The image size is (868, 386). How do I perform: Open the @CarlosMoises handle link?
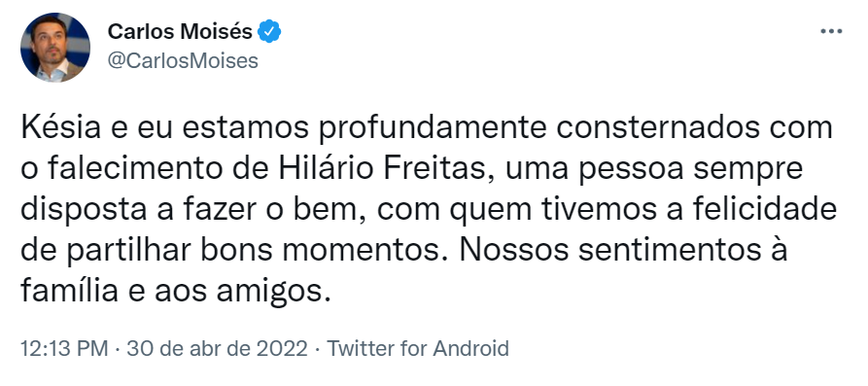[x=183, y=60]
